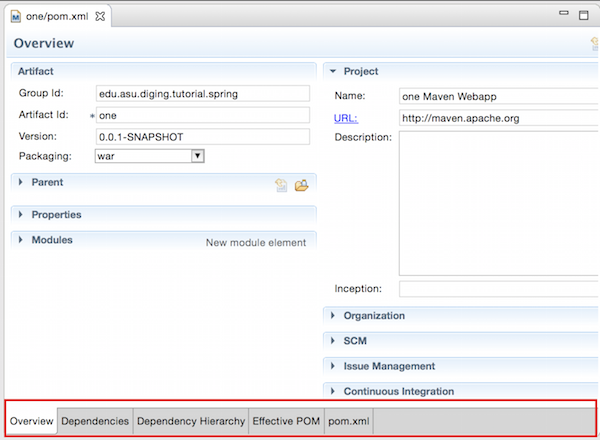Click the Inception input field
Viewport: 600px width, 440px height.
pyautogui.click(x=499, y=289)
